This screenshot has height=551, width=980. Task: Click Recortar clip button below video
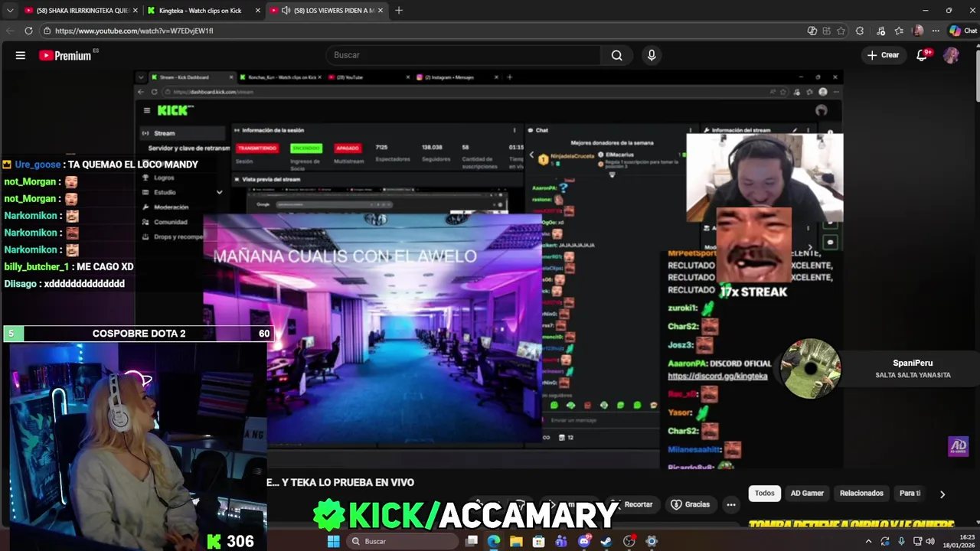pyautogui.click(x=632, y=504)
